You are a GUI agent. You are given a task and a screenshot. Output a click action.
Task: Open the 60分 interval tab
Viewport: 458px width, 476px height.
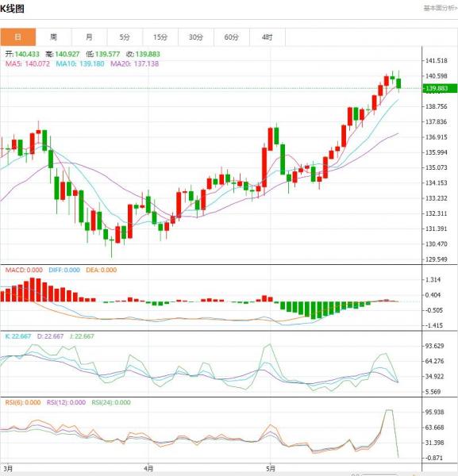click(x=232, y=37)
